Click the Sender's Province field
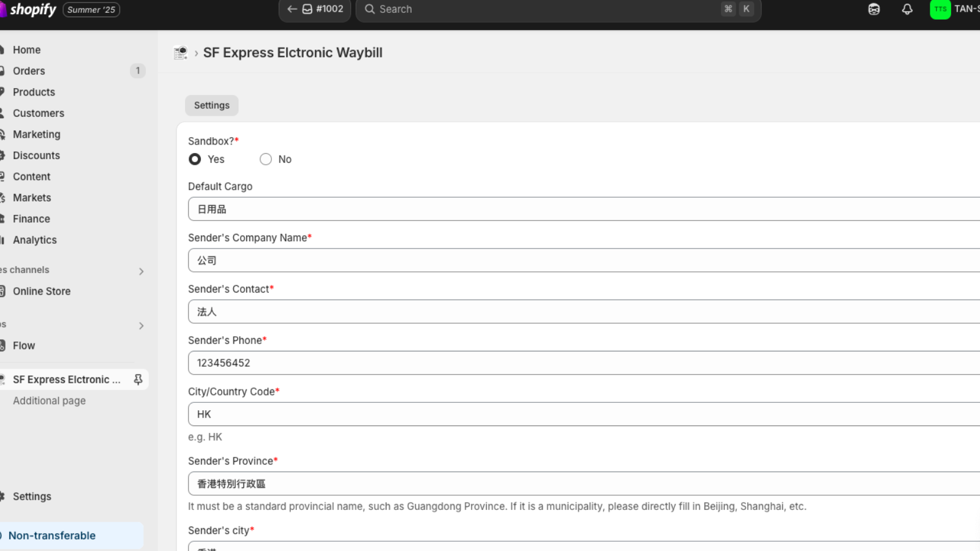This screenshot has height=551, width=980. tap(584, 484)
